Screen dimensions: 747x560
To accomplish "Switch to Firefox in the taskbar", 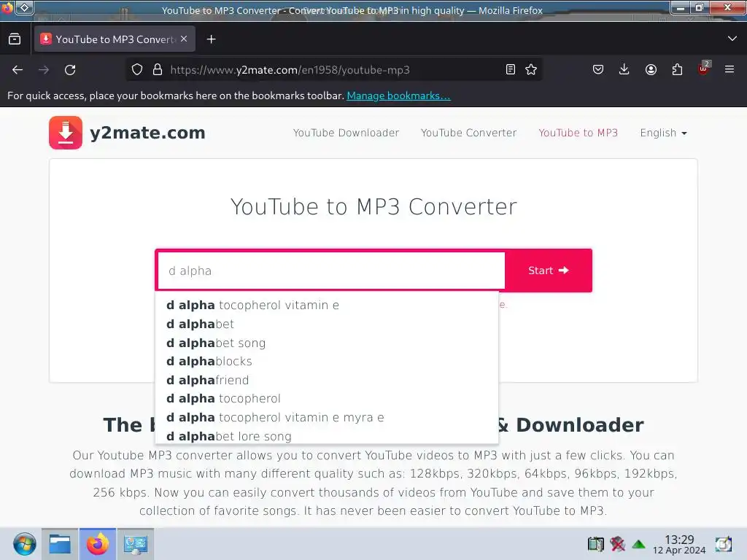I will pos(98,544).
